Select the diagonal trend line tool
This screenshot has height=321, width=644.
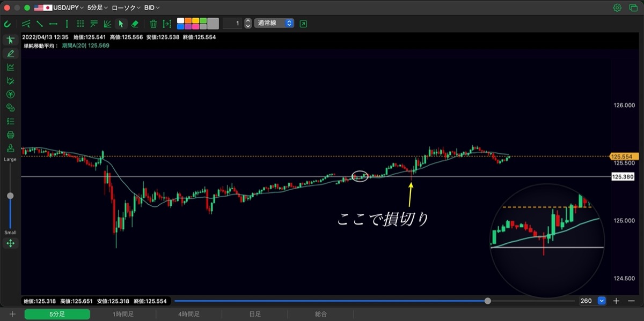[x=39, y=24]
